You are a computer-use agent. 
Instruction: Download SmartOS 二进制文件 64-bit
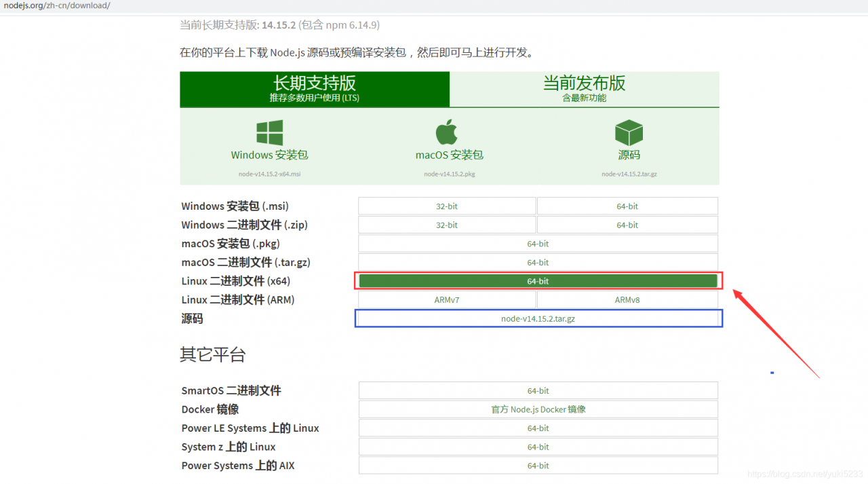(x=538, y=390)
